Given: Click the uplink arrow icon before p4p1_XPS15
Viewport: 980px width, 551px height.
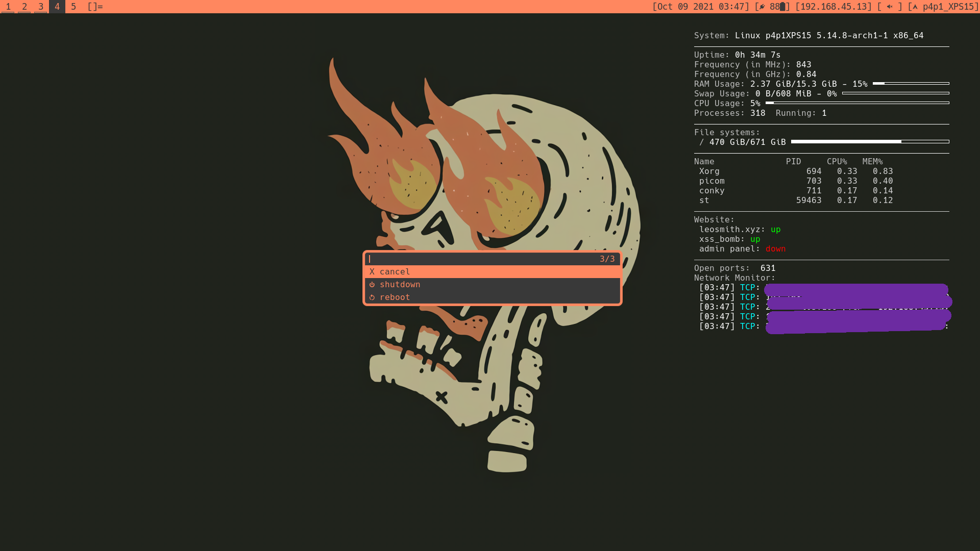Looking at the screenshot, I should (x=915, y=7).
